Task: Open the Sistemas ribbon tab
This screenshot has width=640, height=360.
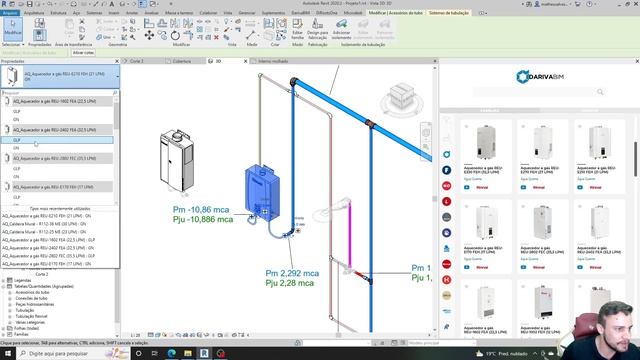Action: click(x=94, y=13)
